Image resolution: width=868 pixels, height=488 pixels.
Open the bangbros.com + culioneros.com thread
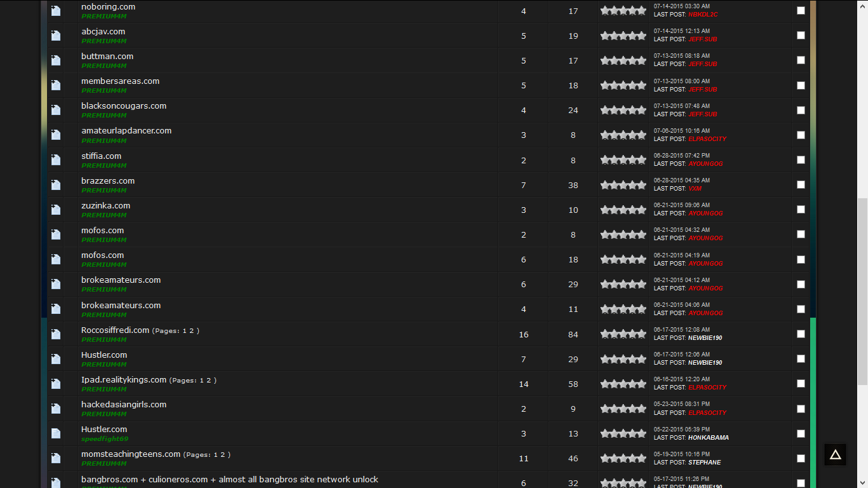(229, 480)
